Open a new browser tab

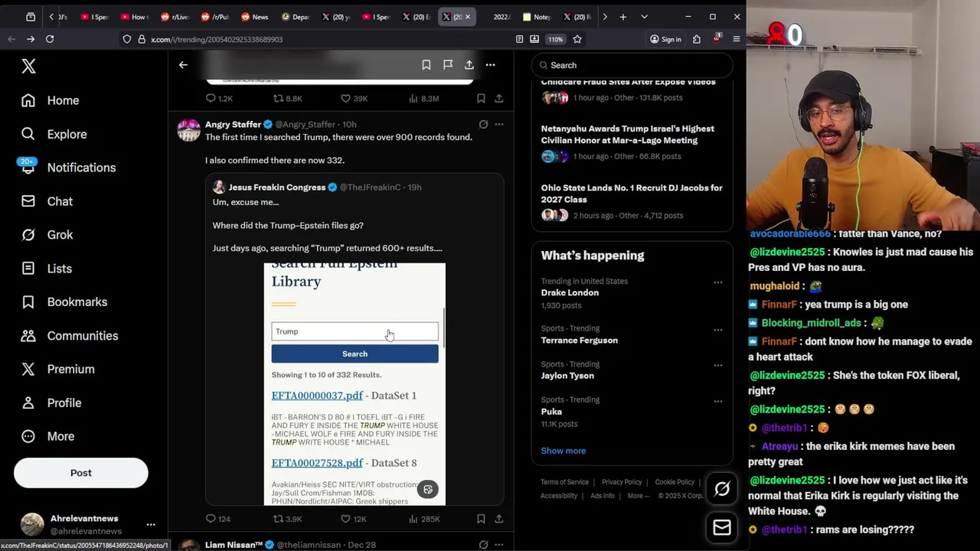tap(623, 17)
